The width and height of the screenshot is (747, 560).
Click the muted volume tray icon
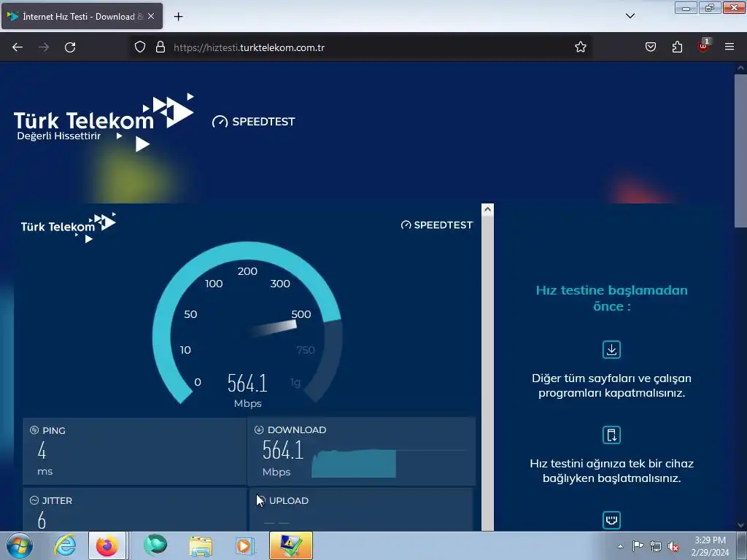673,546
